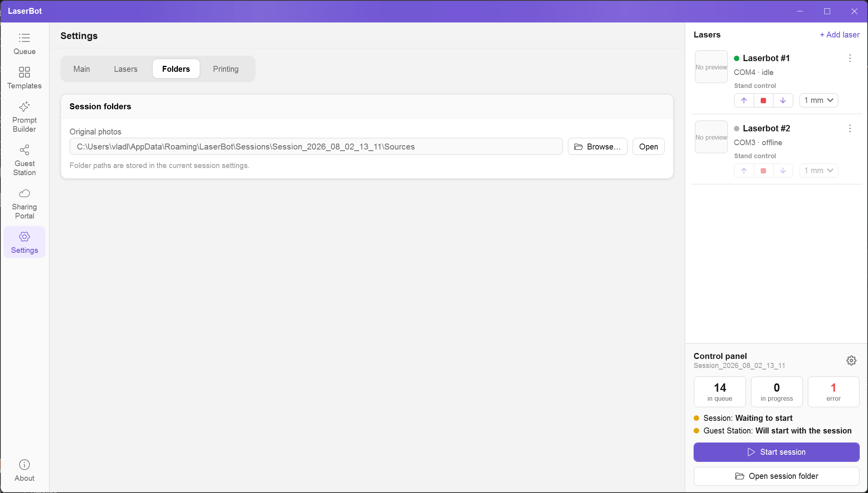Move Laserbot #2 stand up

(x=744, y=171)
